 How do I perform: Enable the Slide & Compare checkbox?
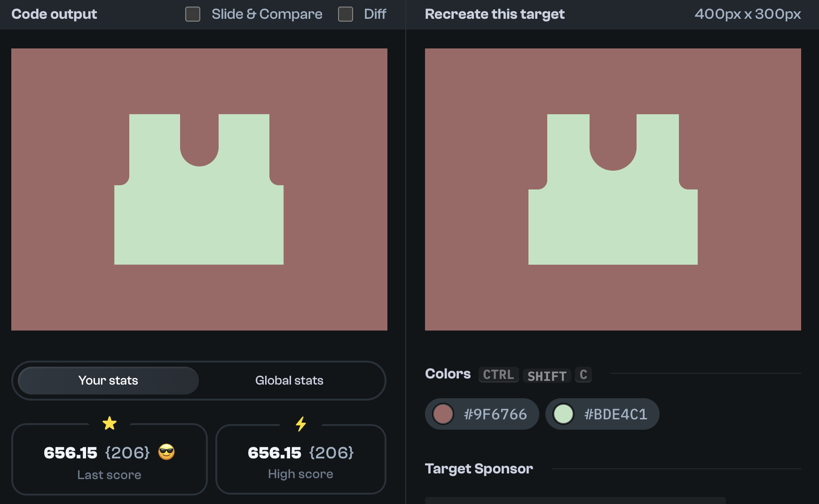tap(193, 14)
